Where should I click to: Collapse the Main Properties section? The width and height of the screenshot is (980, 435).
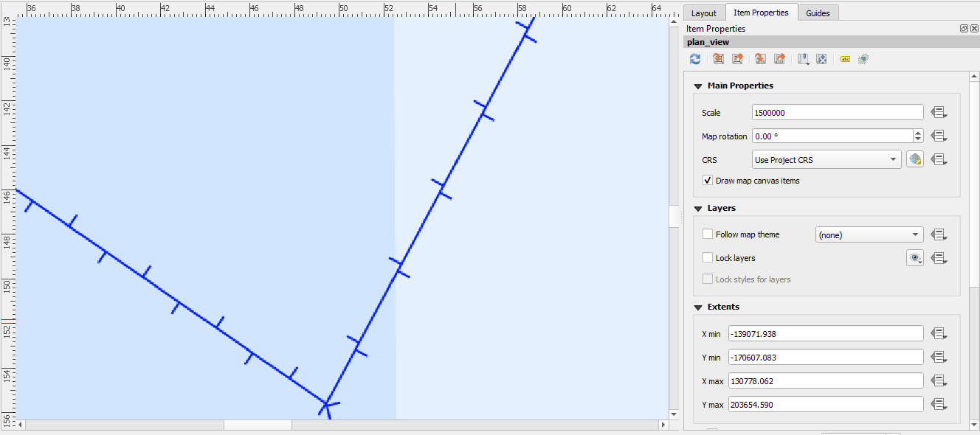point(698,86)
